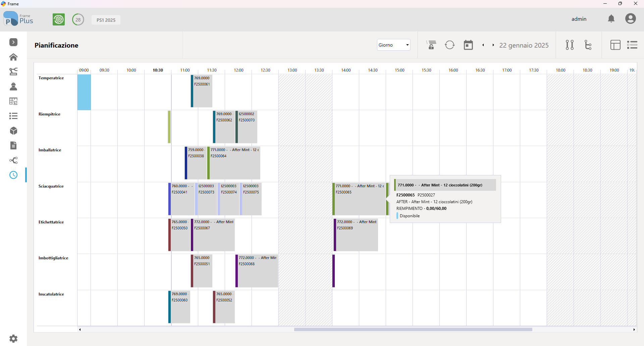644x346 pixels.
Task: Open the calendar date picker icon
Action: tap(468, 45)
